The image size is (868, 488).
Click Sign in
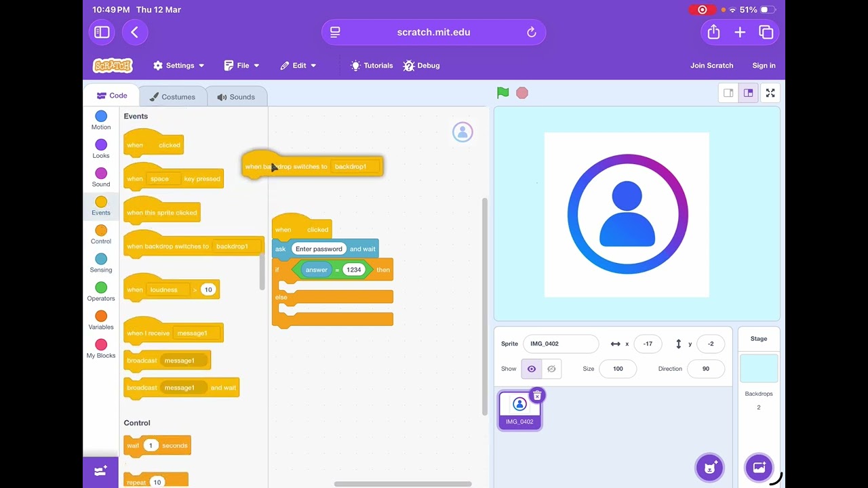point(764,66)
